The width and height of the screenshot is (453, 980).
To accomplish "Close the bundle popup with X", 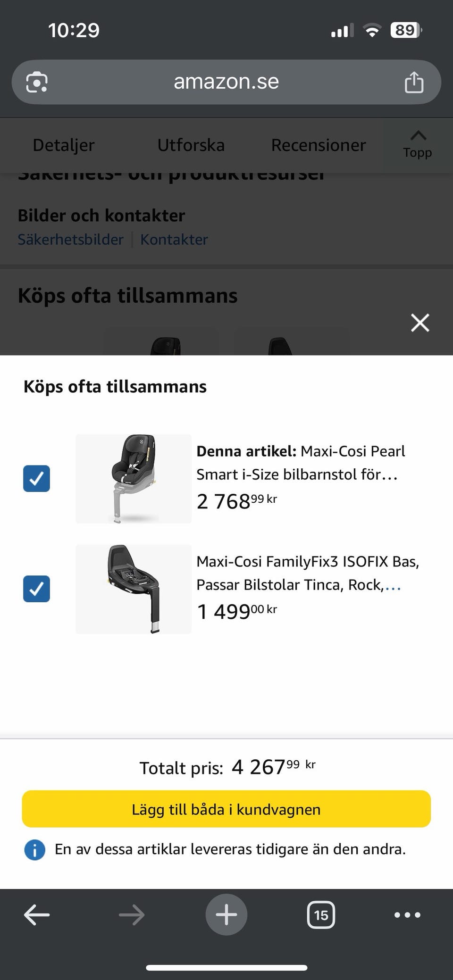I will coord(419,323).
